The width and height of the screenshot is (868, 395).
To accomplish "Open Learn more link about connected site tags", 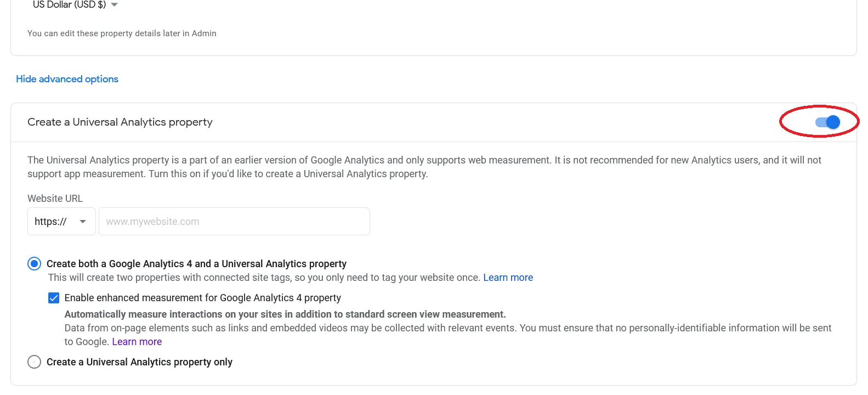I will coord(508,278).
